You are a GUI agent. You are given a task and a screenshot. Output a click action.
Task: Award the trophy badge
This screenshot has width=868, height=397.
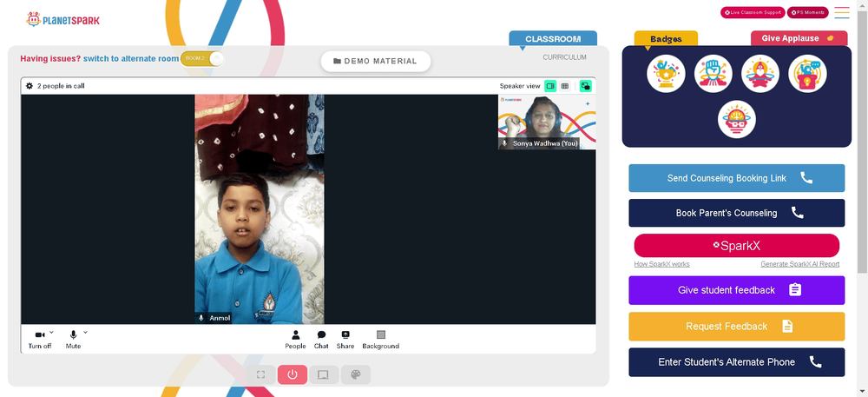coord(666,74)
